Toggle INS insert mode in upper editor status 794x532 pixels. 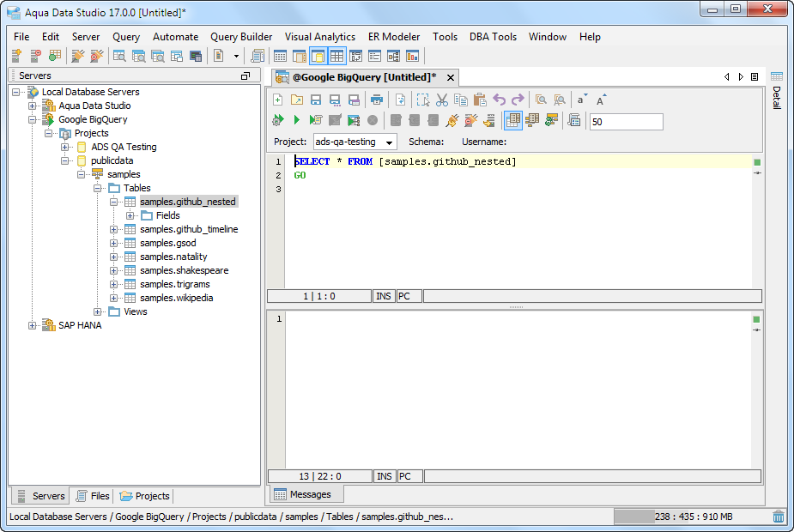pos(384,296)
